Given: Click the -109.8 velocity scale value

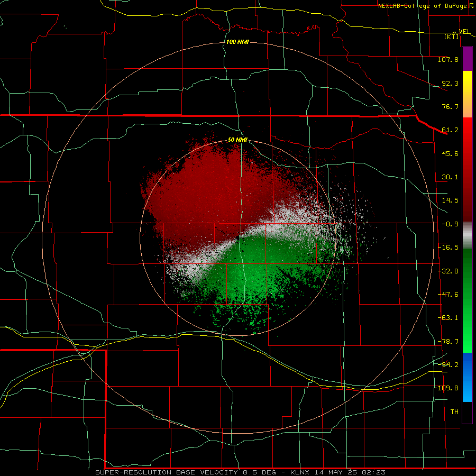Looking at the screenshot, I should click(x=446, y=388).
